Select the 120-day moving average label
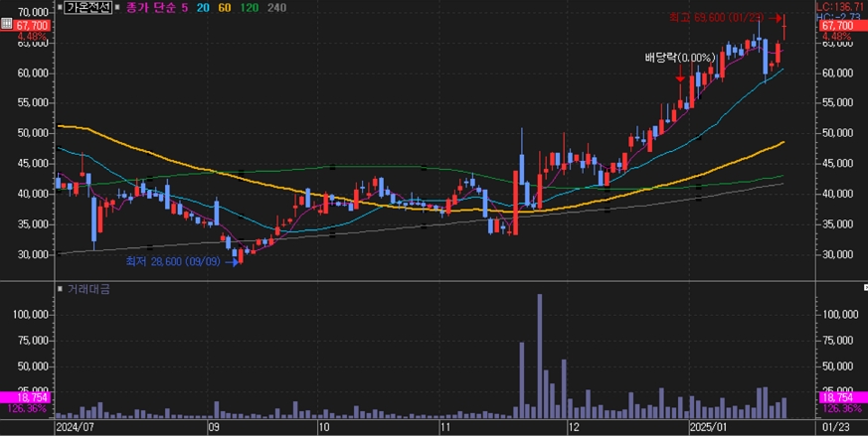This screenshot has width=868, height=436. pos(250,8)
